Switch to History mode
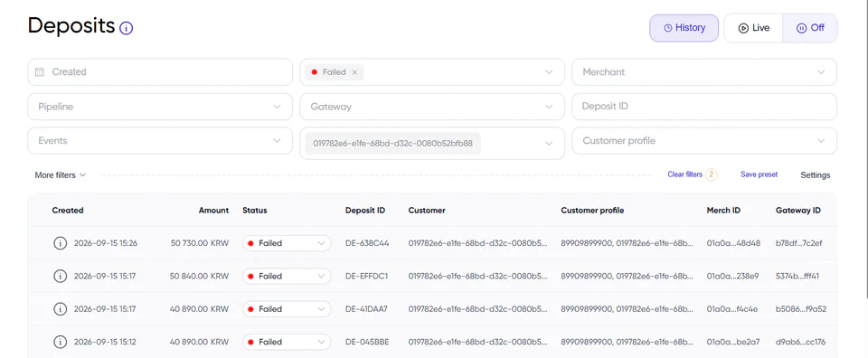Screen dimensions: 868x358 [x=684, y=28]
